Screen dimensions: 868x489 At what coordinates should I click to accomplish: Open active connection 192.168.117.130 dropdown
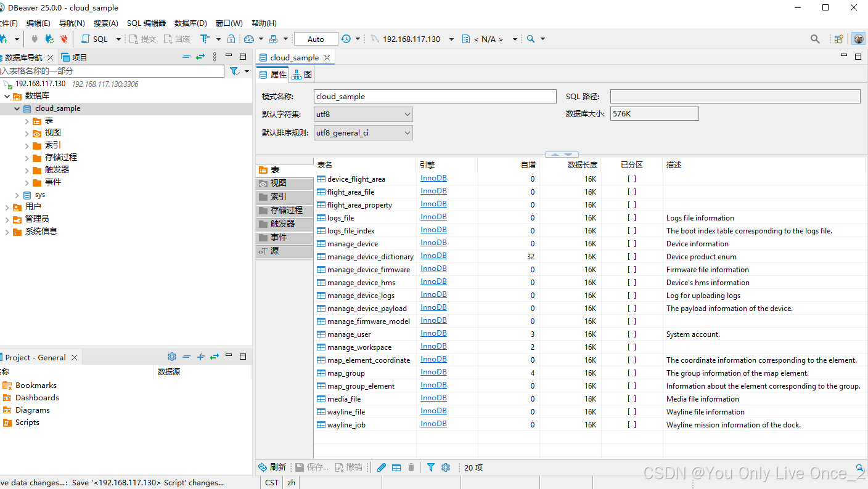[451, 39]
